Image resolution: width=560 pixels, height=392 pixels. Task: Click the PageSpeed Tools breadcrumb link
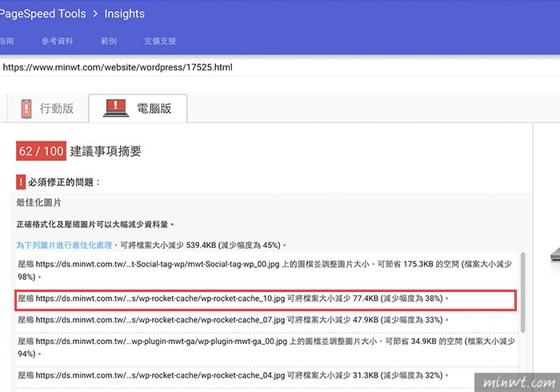pyautogui.click(x=43, y=14)
